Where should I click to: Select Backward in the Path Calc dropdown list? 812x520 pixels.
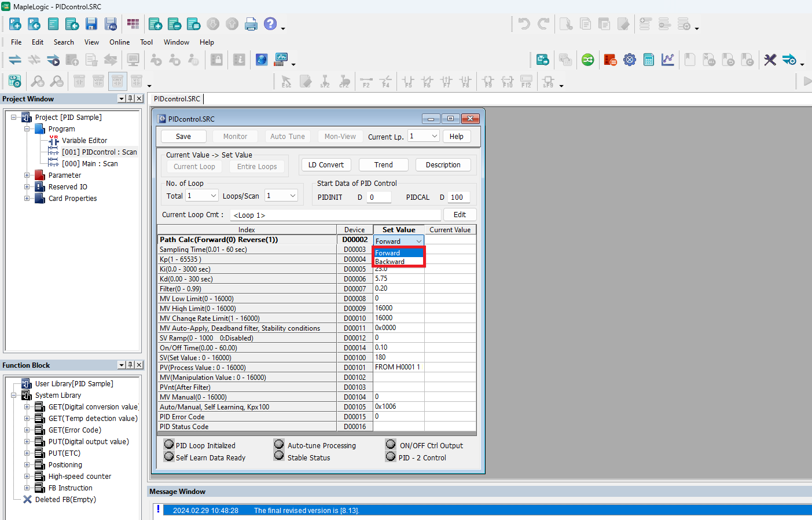390,262
